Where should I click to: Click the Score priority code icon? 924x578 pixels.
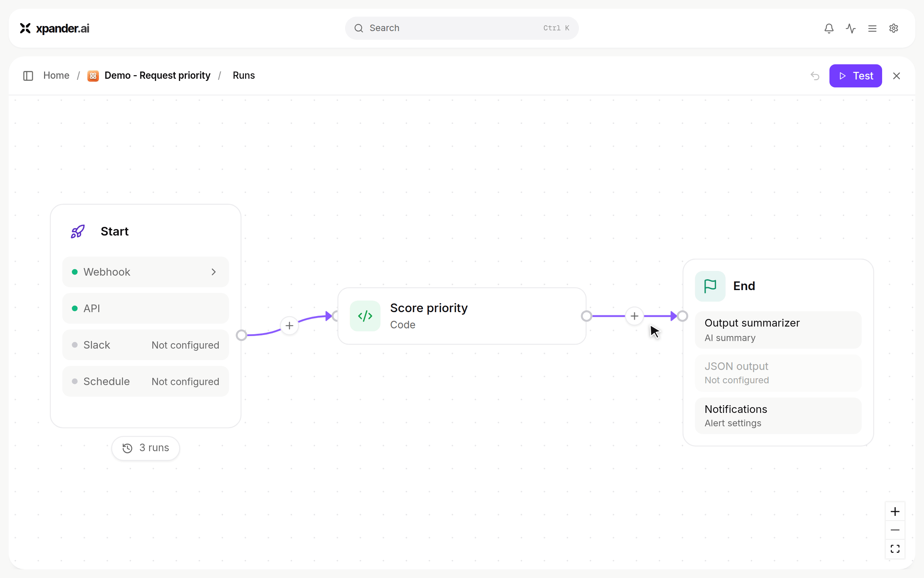click(365, 316)
